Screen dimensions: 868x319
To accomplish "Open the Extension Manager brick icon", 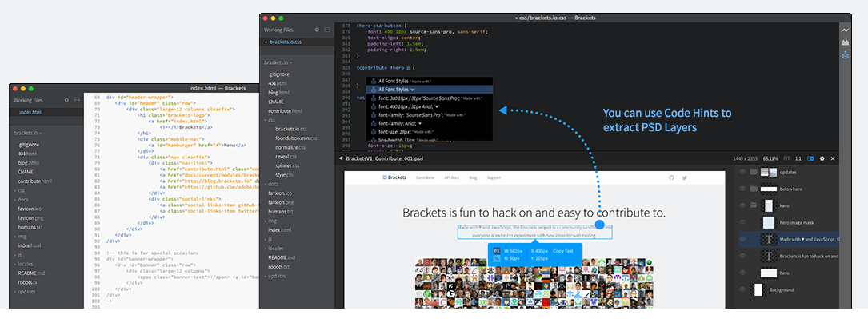I will tap(845, 42).
